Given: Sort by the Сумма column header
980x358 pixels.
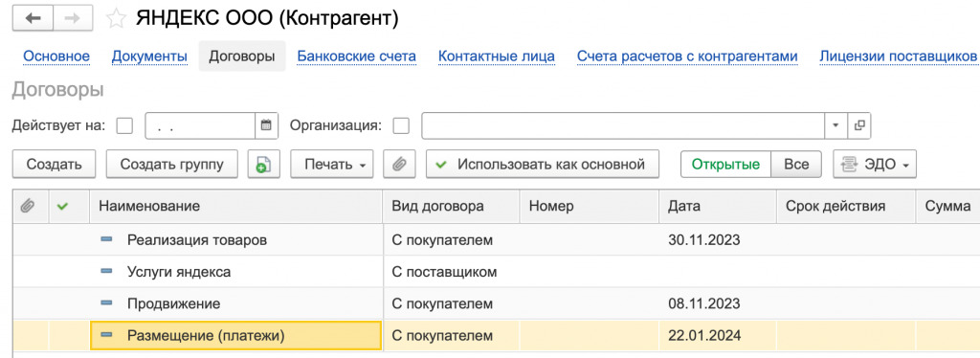Looking at the screenshot, I should coord(948,206).
